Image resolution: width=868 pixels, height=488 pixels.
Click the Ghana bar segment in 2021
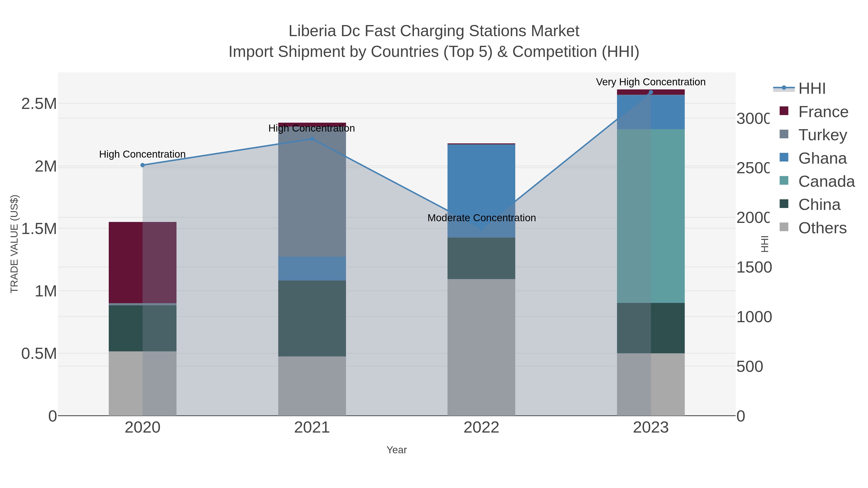click(x=312, y=269)
